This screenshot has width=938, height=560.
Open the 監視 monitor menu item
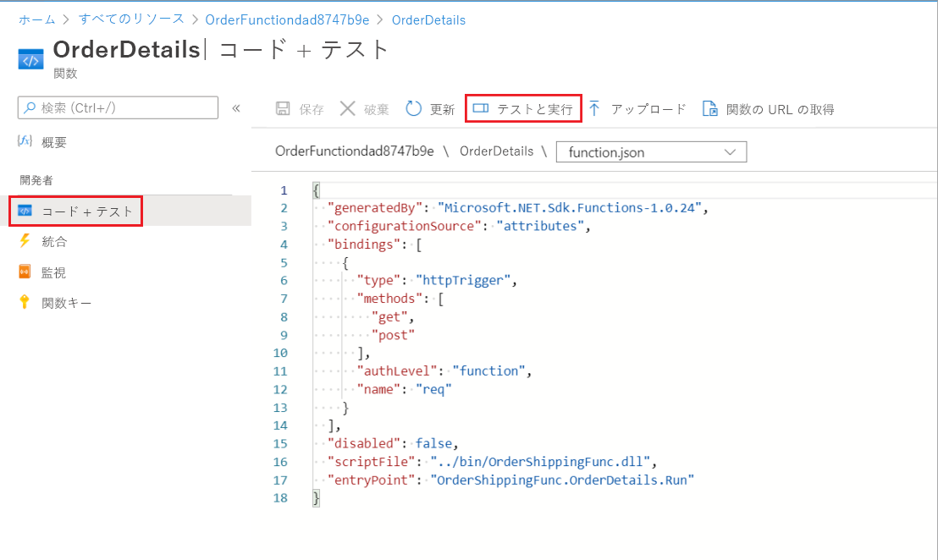click(54, 272)
